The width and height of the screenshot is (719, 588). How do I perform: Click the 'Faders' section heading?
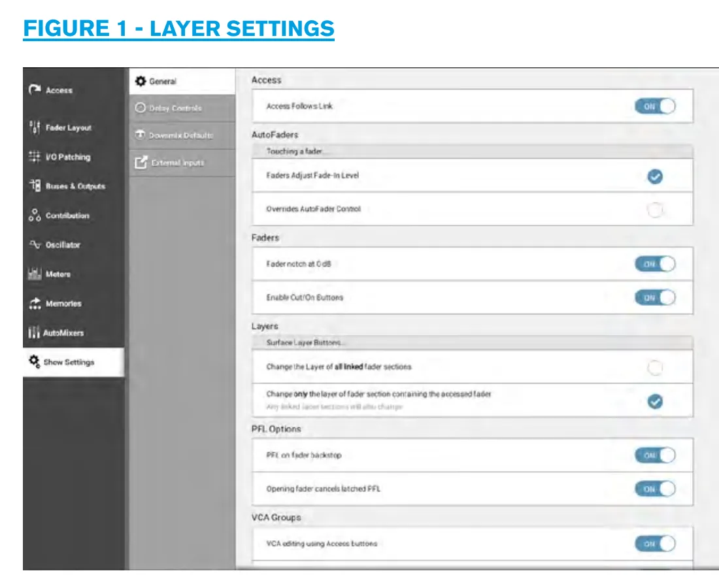(x=265, y=237)
